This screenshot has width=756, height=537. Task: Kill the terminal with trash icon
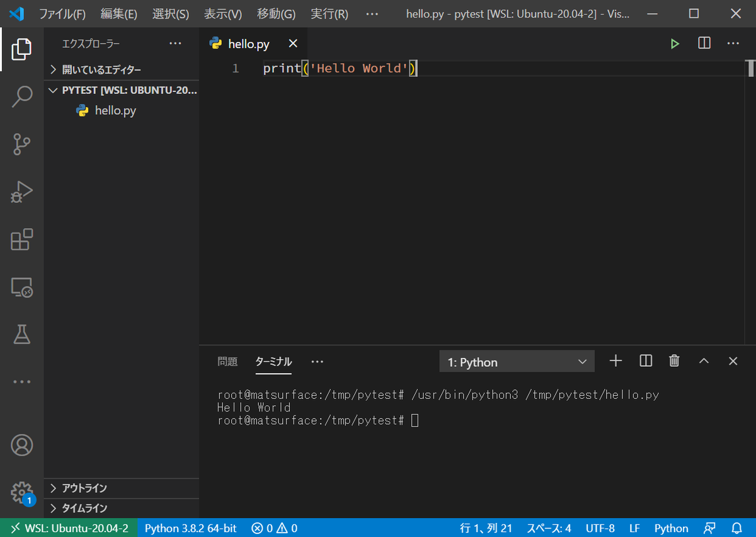point(674,361)
